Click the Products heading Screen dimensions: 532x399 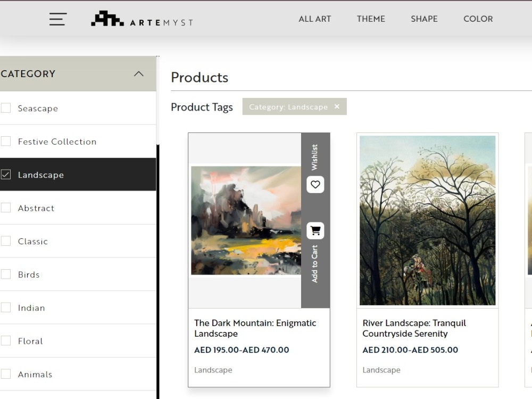click(x=199, y=77)
